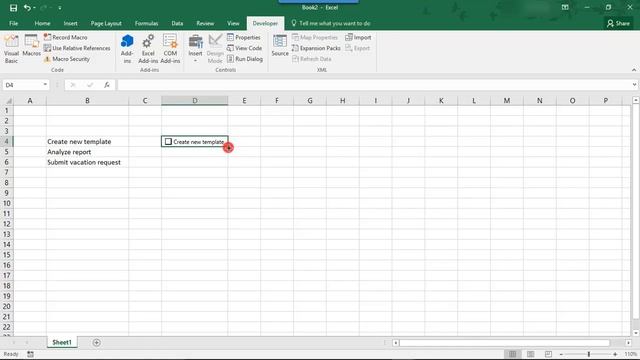The image size is (640, 360).
Task: Switch to the Home tab
Action: pos(42,23)
